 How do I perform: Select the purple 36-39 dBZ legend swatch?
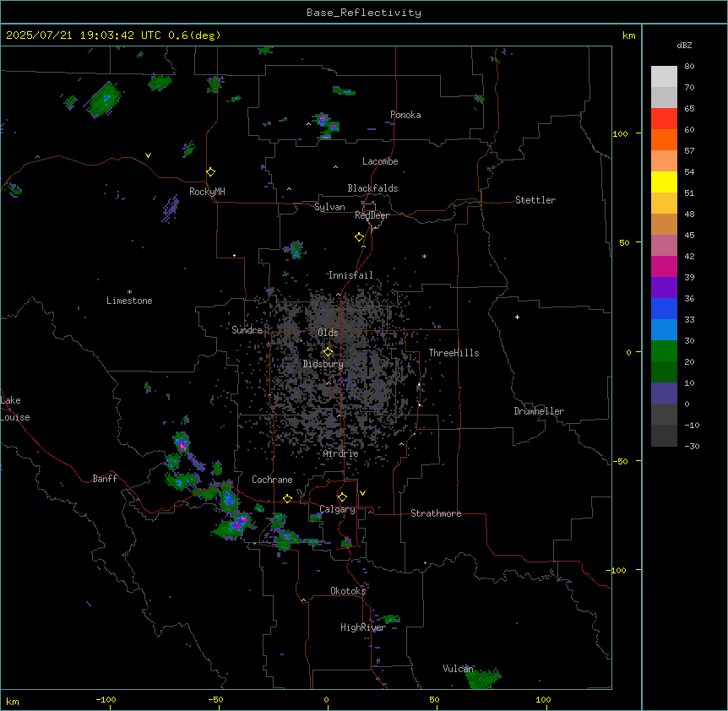tap(664, 288)
